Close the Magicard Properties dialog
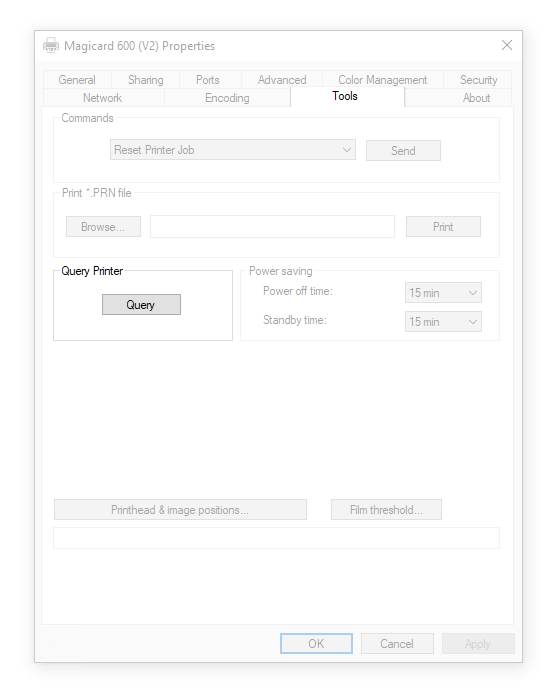Viewport: 554px width, 698px height. coord(506,45)
